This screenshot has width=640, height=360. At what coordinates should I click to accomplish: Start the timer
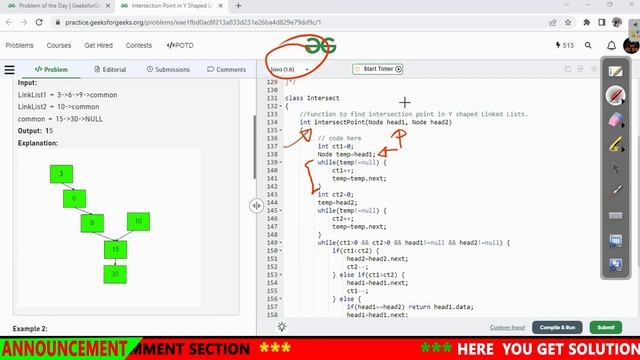378,69
